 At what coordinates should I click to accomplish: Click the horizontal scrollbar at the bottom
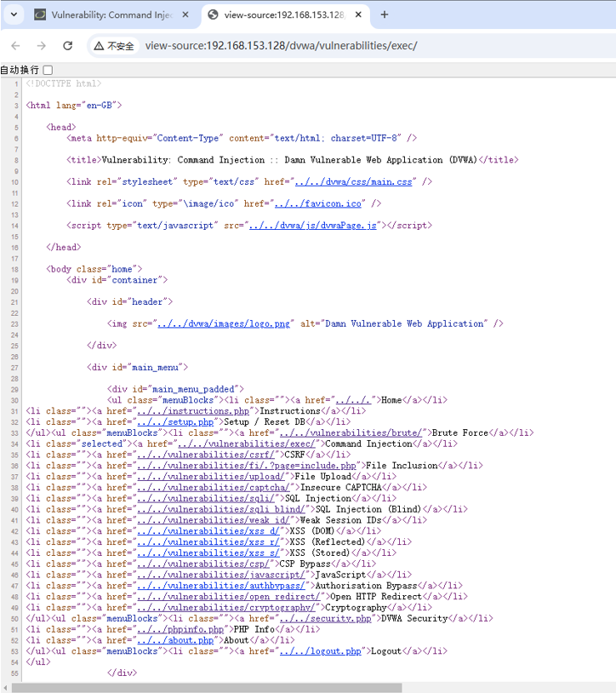tap(207, 688)
